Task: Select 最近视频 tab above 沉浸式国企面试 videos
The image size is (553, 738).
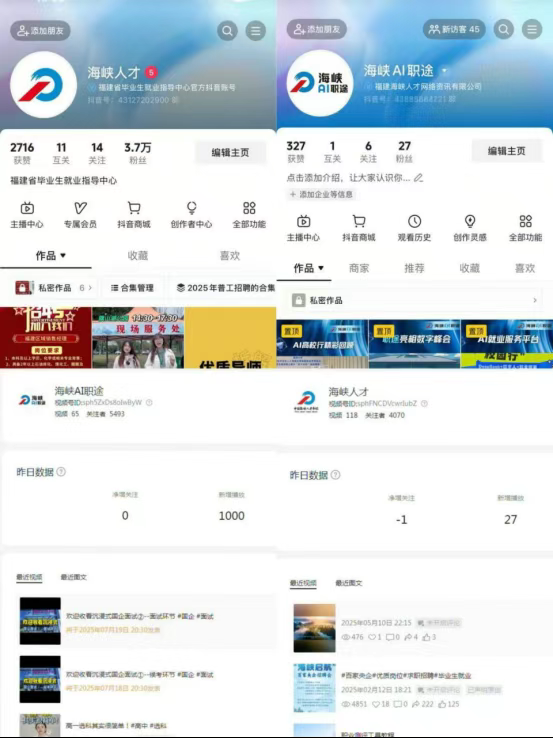Action: pyautogui.click(x=29, y=577)
